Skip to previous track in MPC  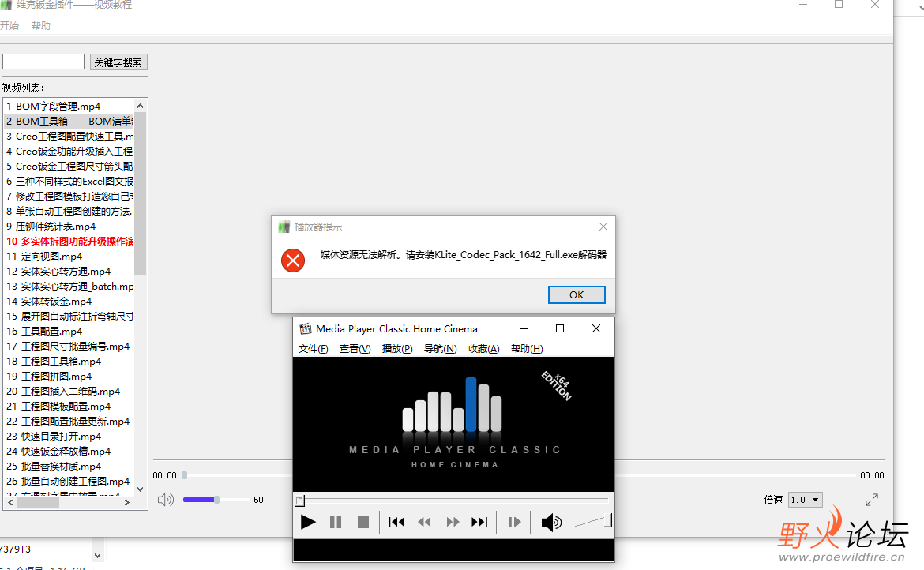click(396, 523)
